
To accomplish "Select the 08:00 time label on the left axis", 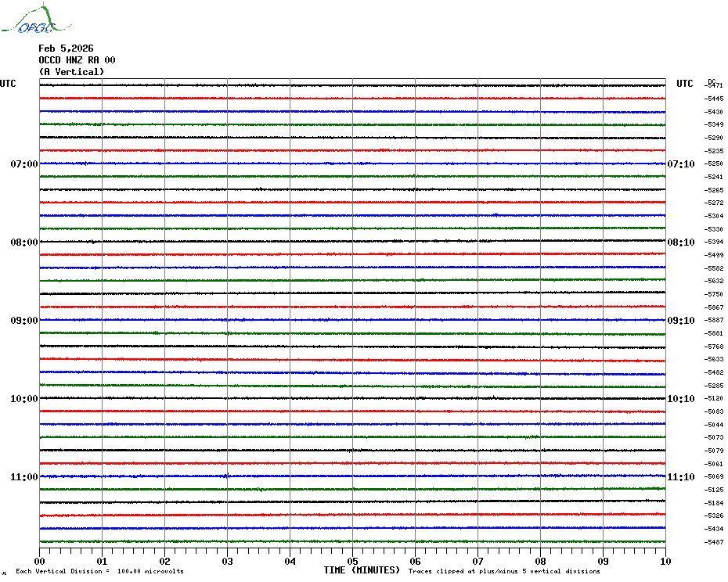I will pos(24,242).
